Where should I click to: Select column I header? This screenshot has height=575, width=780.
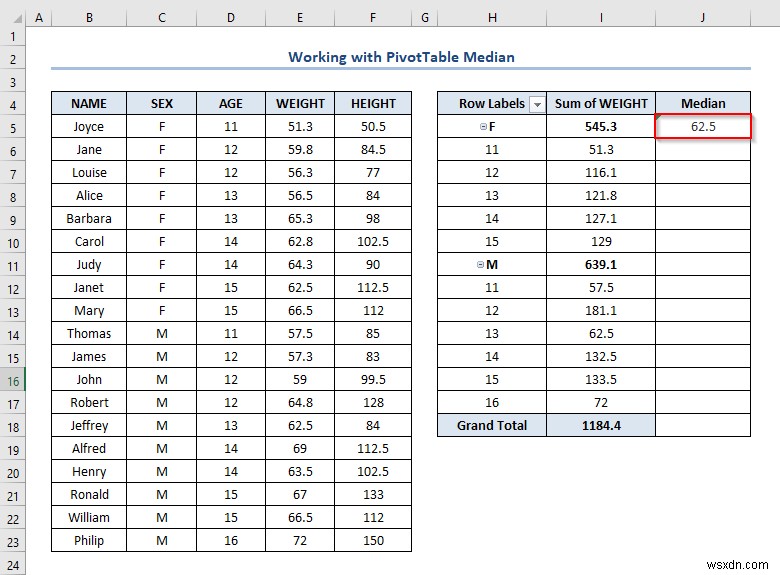[x=601, y=18]
